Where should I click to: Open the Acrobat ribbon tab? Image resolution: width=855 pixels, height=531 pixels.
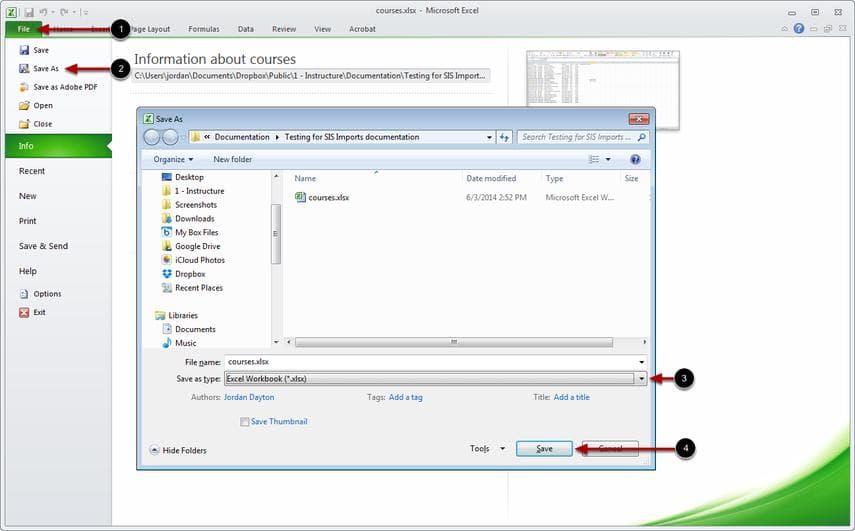[362, 29]
